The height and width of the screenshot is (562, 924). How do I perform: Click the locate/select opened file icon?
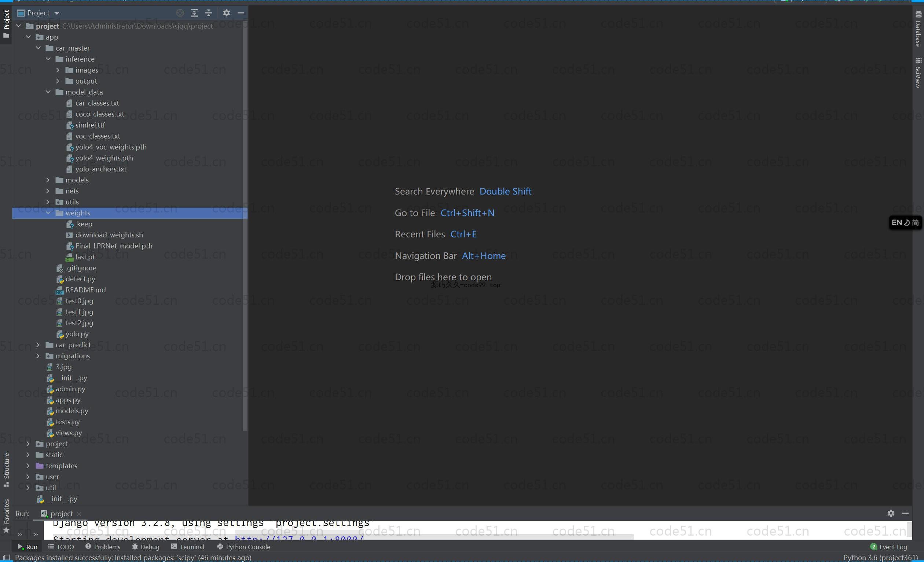coord(180,13)
